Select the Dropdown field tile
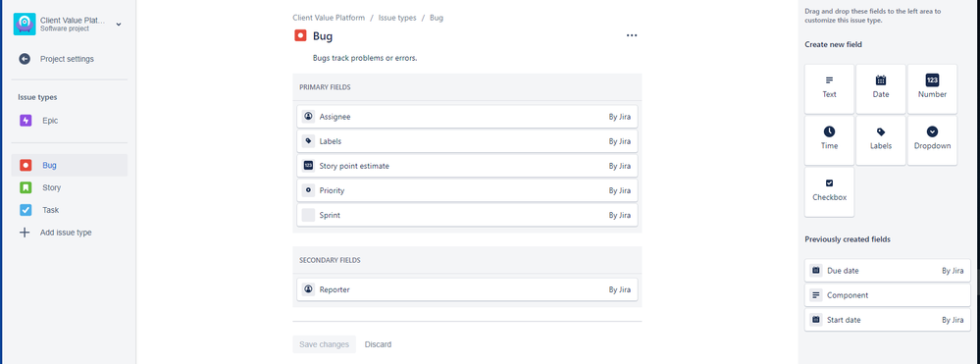 coord(932,140)
